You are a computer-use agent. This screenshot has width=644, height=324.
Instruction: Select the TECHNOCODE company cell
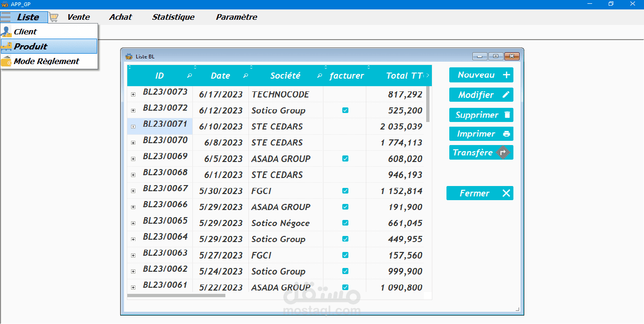click(x=286, y=94)
